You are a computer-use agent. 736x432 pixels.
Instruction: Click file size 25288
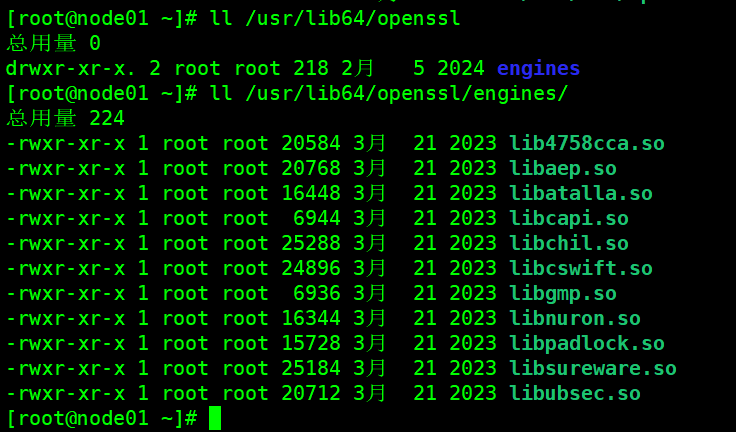(x=311, y=243)
